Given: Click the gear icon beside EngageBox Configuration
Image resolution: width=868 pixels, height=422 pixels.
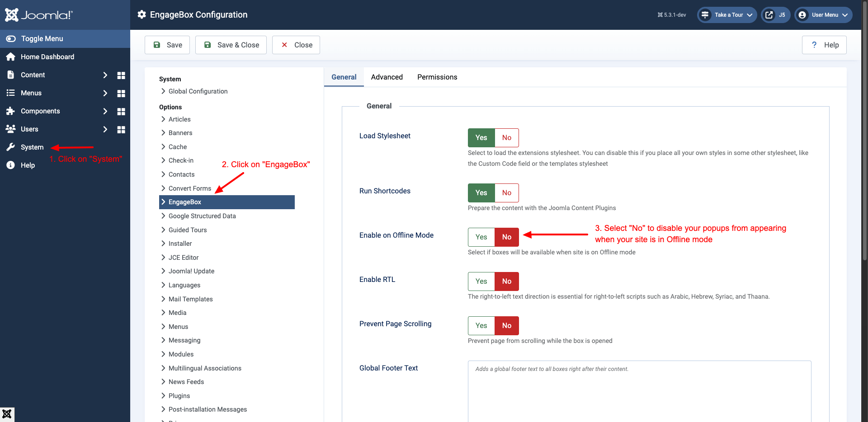Looking at the screenshot, I should [142, 15].
